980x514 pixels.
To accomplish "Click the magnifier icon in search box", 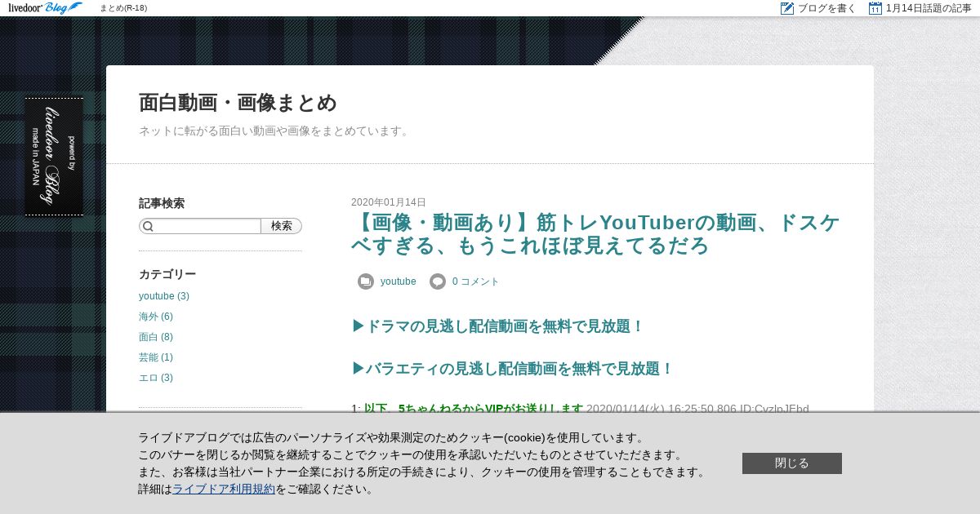I will click(x=148, y=226).
